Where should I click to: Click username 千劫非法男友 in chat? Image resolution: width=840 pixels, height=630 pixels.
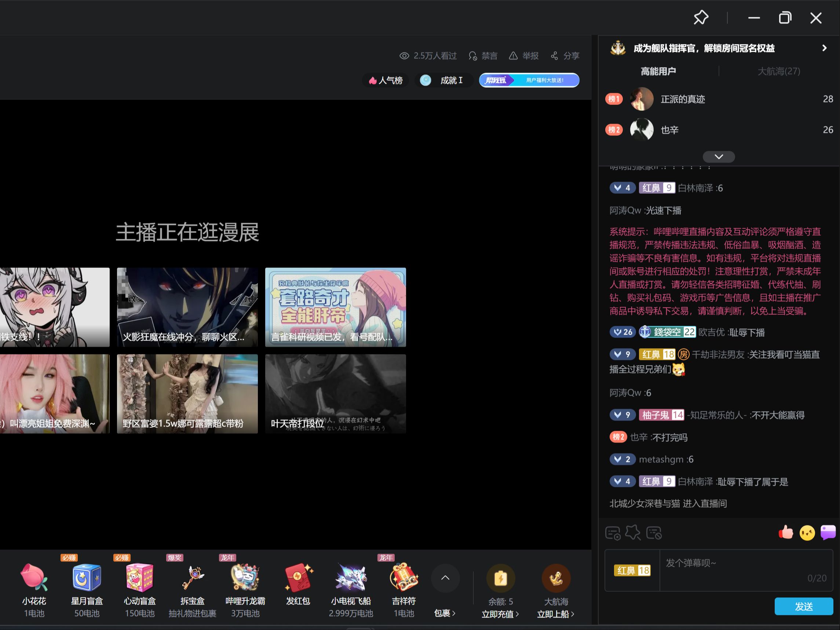pos(718,355)
